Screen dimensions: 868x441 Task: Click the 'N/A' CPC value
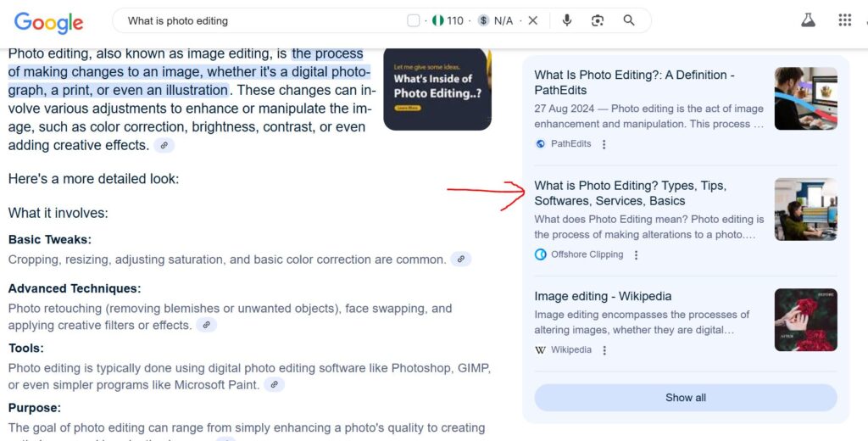pyautogui.click(x=504, y=20)
